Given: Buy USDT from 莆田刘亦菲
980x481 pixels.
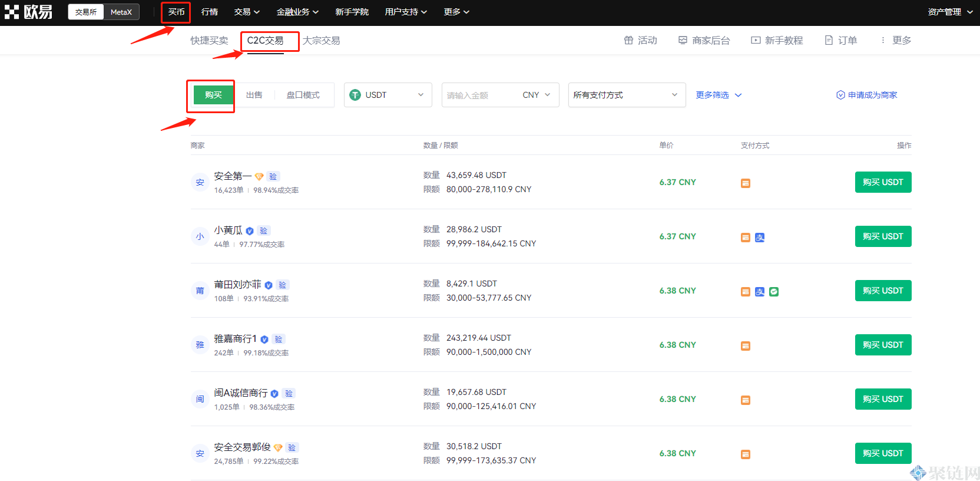Looking at the screenshot, I should click(x=883, y=291).
